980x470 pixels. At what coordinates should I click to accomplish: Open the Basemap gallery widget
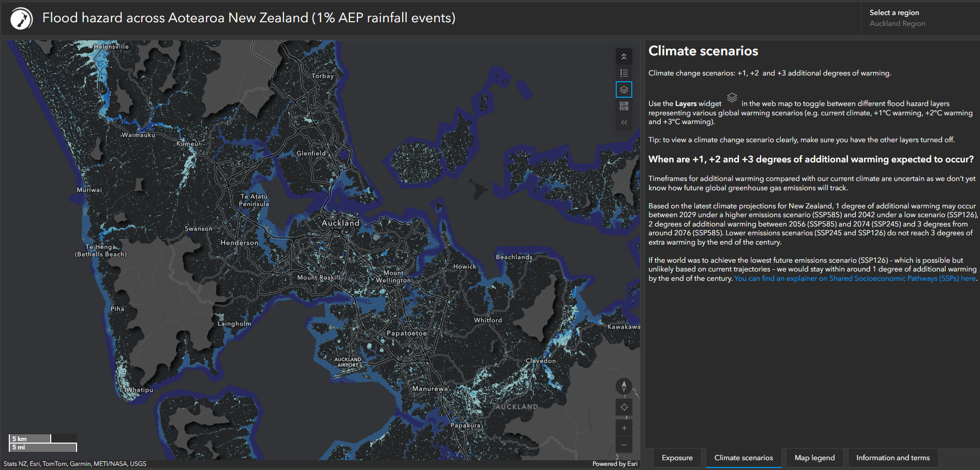[623, 106]
